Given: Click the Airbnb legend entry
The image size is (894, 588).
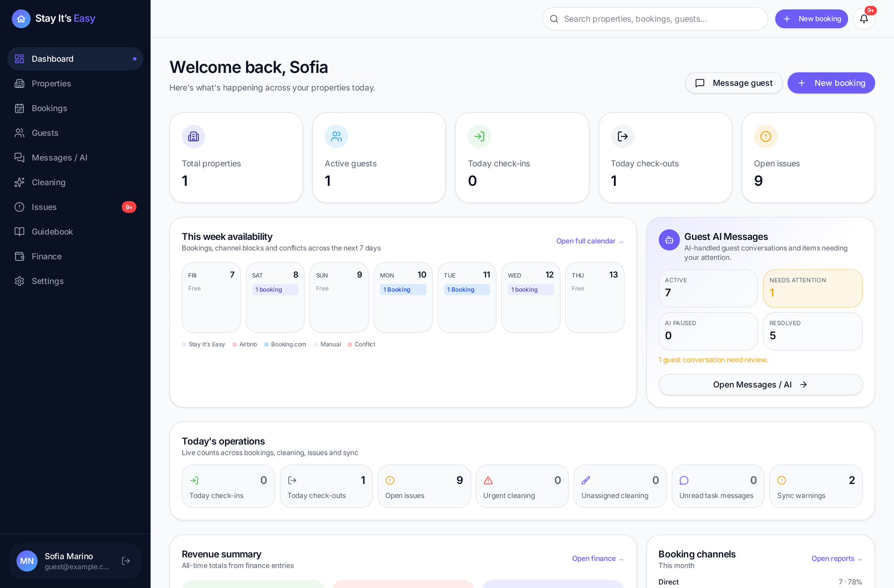Looking at the screenshot, I should (245, 344).
